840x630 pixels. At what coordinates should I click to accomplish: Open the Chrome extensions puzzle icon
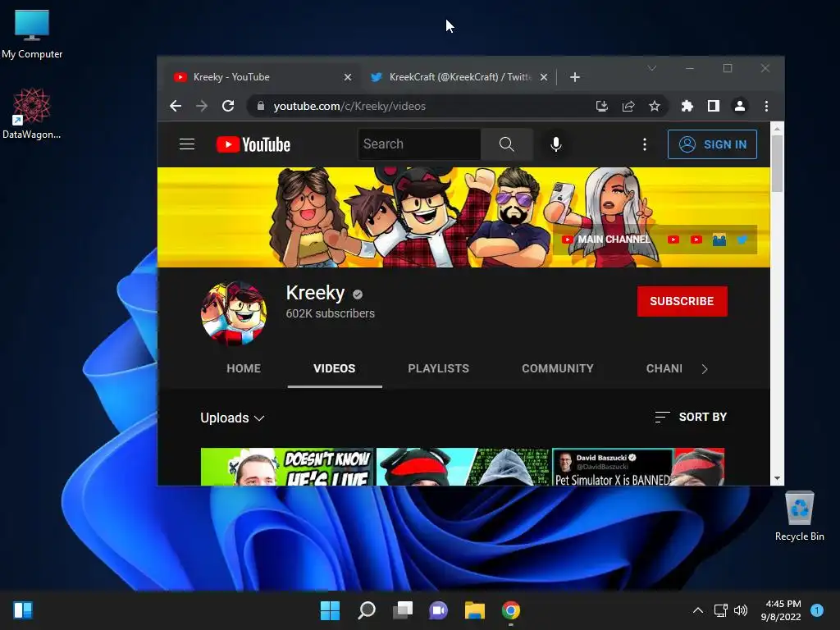click(x=687, y=106)
